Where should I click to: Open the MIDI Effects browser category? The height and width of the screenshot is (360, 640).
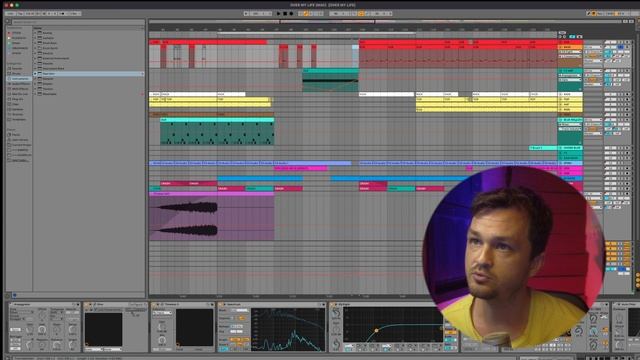click(19, 89)
